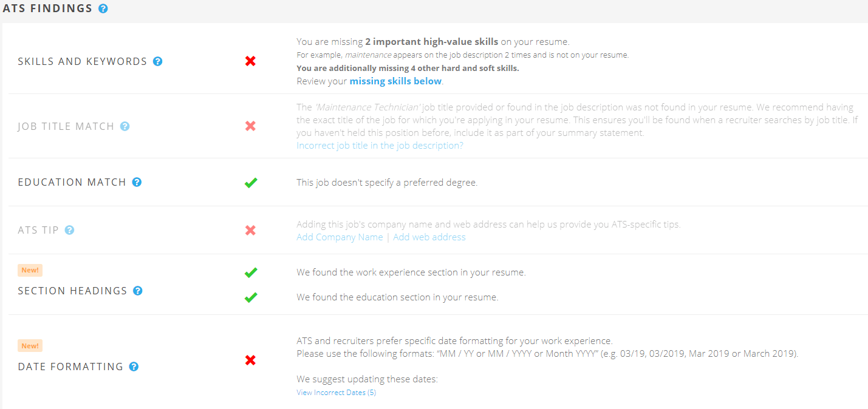The height and width of the screenshot is (409, 868).
Task: Select the Skills and Keywords heading text
Action: click(x=83, y=61)
